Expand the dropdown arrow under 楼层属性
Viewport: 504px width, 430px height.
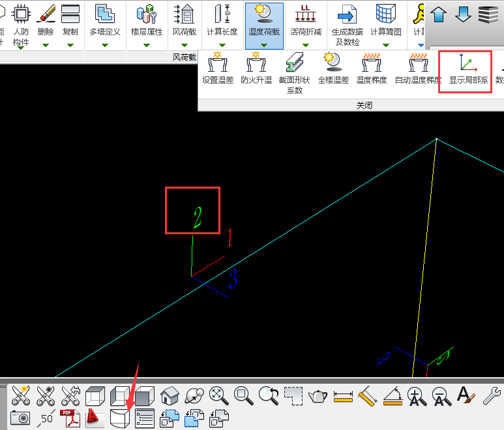[x=147, y=45]
